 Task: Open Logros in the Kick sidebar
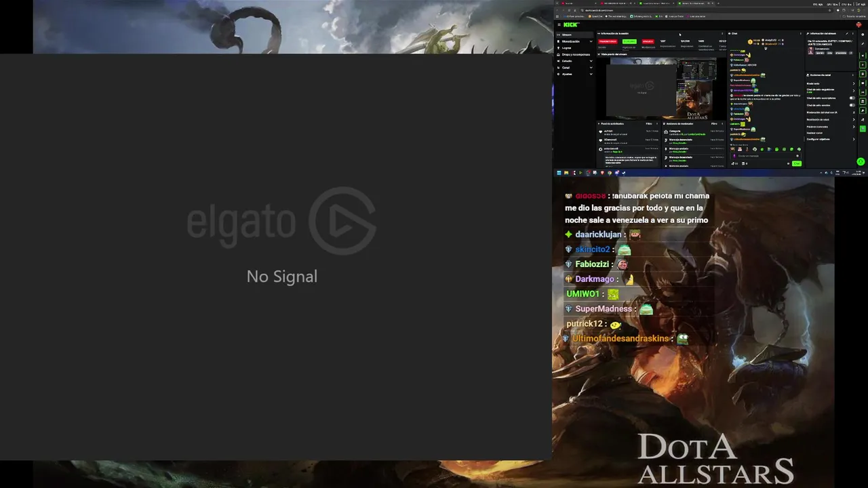coord(574,48)
